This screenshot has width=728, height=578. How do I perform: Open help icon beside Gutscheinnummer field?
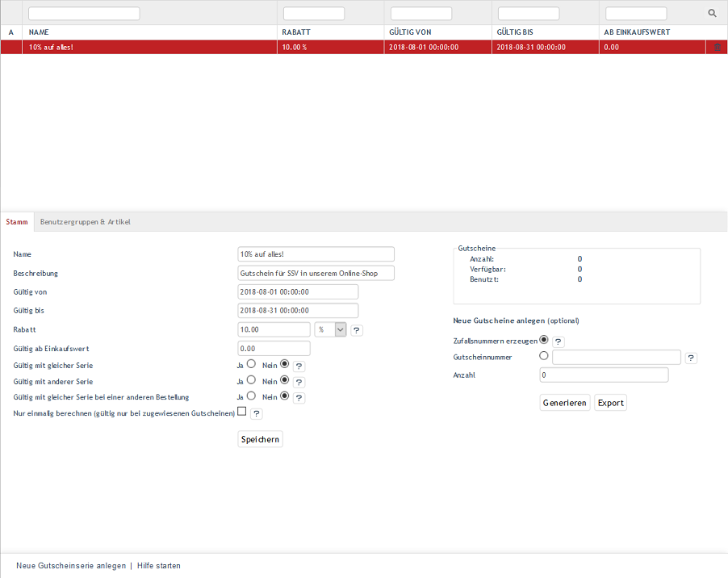coord(691,358)
